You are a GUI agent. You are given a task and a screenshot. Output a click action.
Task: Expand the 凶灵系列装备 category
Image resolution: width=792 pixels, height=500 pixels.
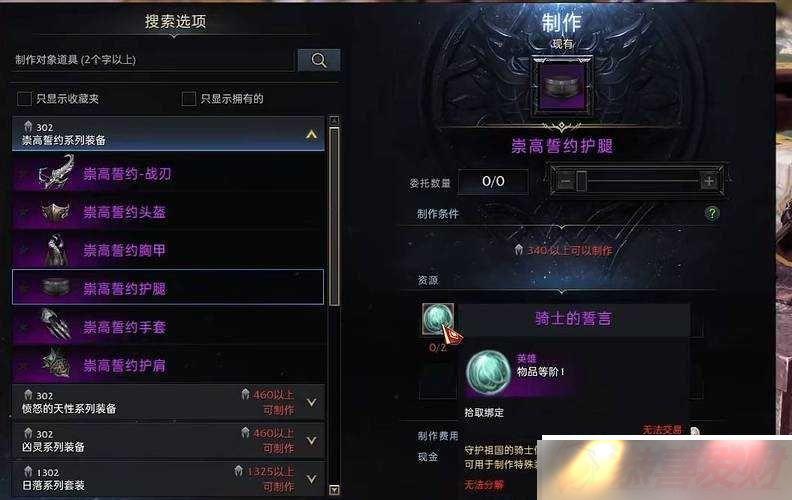(x=312, y=440)
